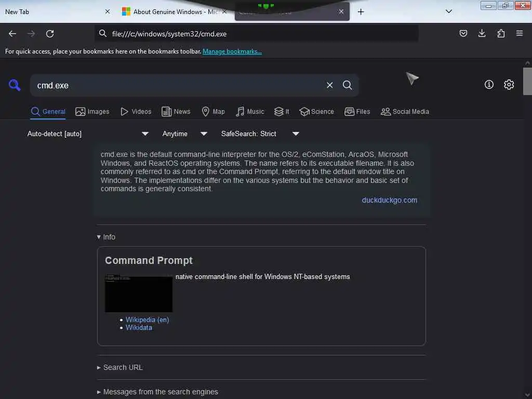The image size is (532, 399).
Task: Select the Music search category
Action: (x=250, y=112)
